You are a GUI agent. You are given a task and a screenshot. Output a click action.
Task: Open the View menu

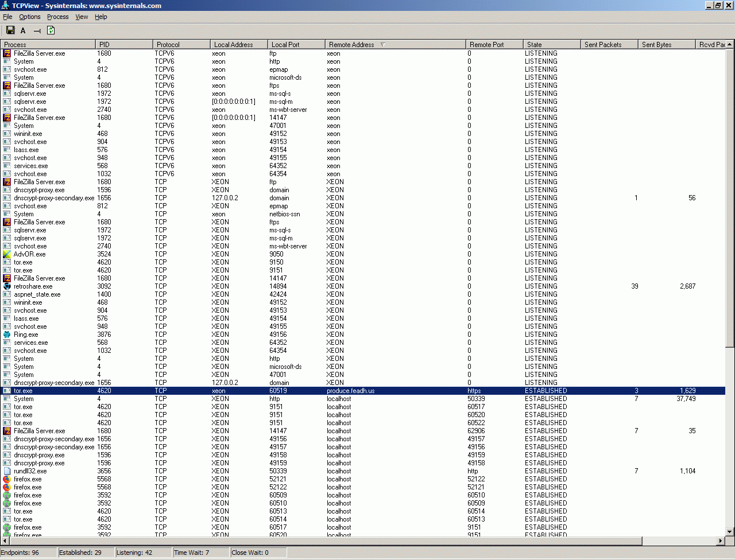(x=82, y=17)
